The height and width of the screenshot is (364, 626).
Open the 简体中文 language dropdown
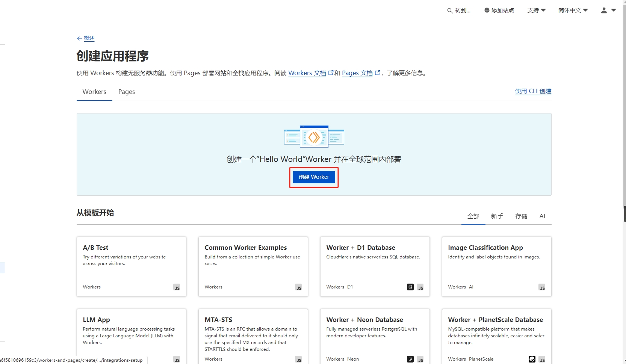[573, 11]
